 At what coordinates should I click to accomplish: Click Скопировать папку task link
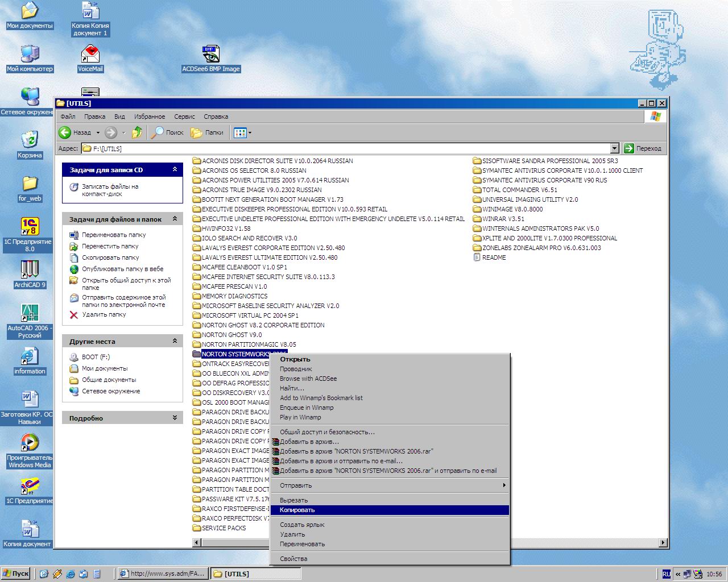[x=110, y=257]
